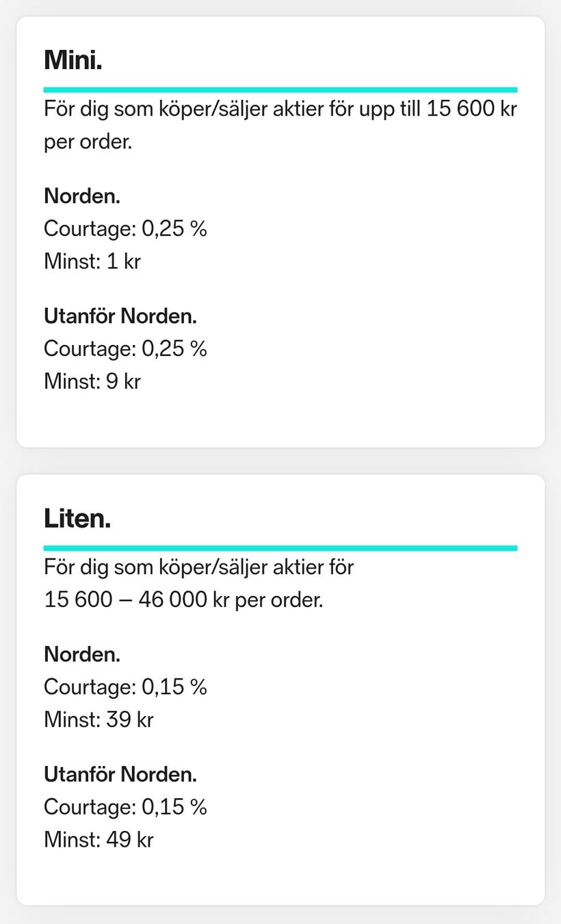
Task: Click the 'Minst: 49 kr' text
Action: pyautogui.click(x=99, y=839)
